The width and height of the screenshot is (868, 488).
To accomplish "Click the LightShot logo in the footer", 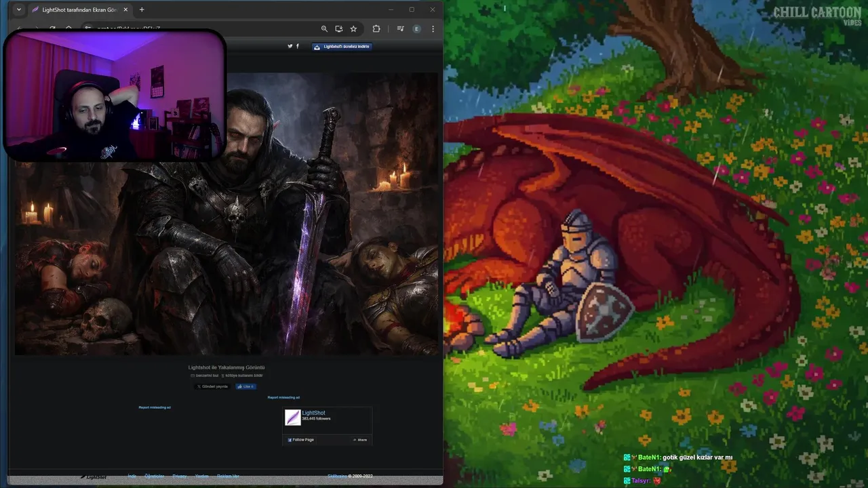I will [94, 476].
